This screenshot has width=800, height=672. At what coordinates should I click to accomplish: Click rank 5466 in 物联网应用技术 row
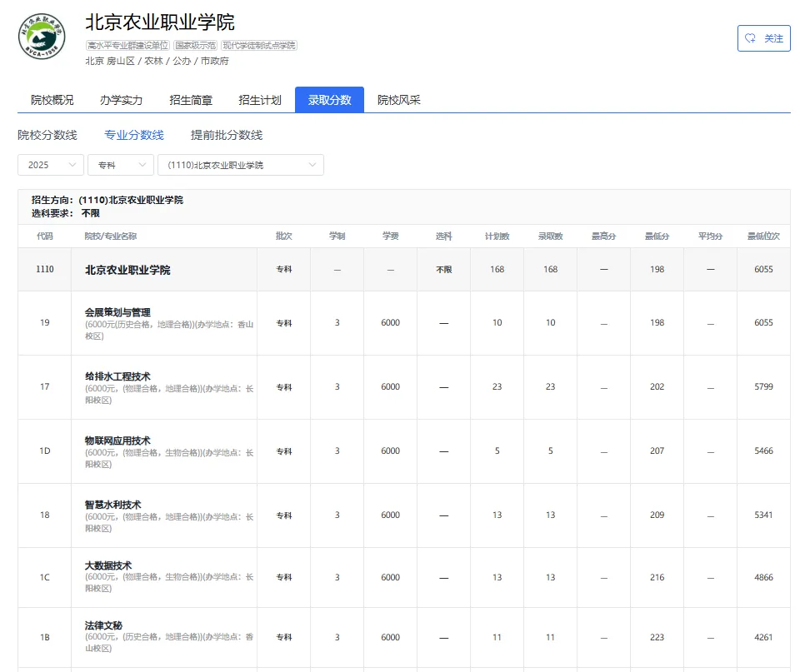tap(764, 451)
